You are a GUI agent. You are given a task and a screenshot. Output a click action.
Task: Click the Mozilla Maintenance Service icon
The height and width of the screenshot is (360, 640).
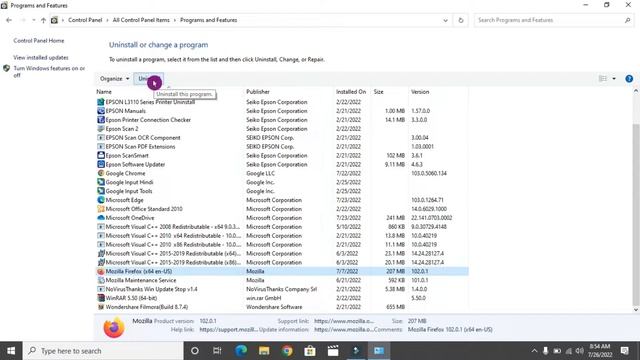coord(101,280)
